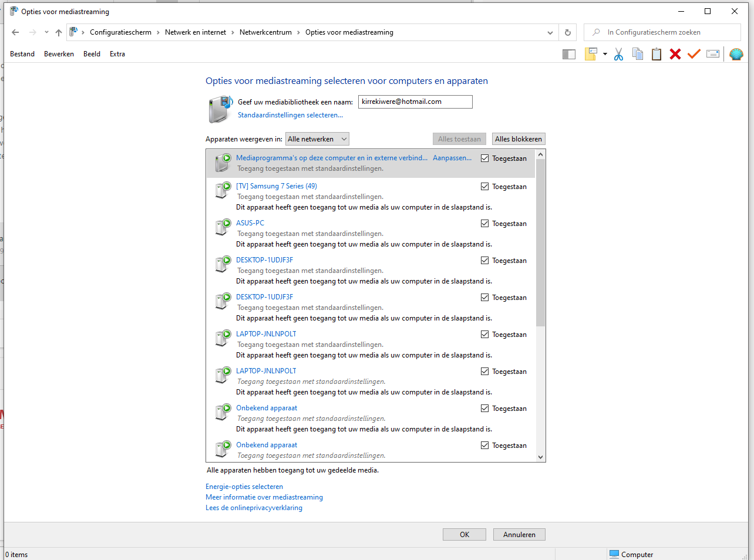Open Energie-opties selecteren link
The width and height of the screenshot is (754, 560).
click(244, 487)
